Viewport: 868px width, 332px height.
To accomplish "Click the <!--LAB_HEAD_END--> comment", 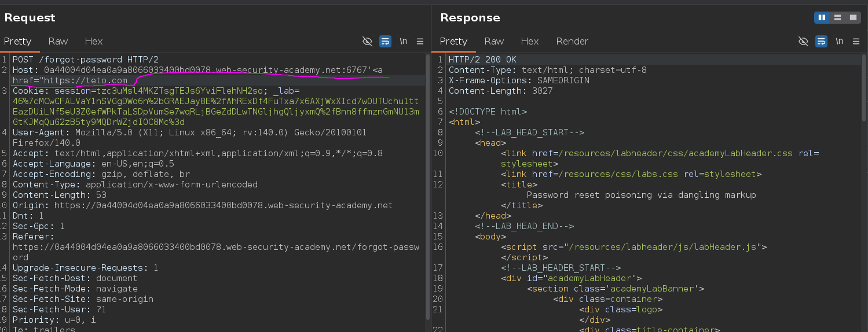I will (524, 226).
